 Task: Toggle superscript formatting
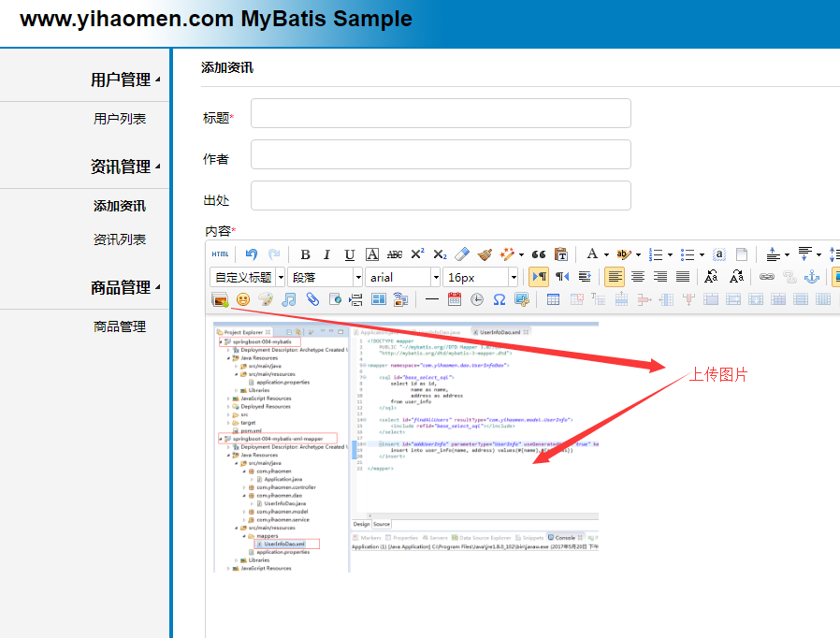[x=417, y=254]
